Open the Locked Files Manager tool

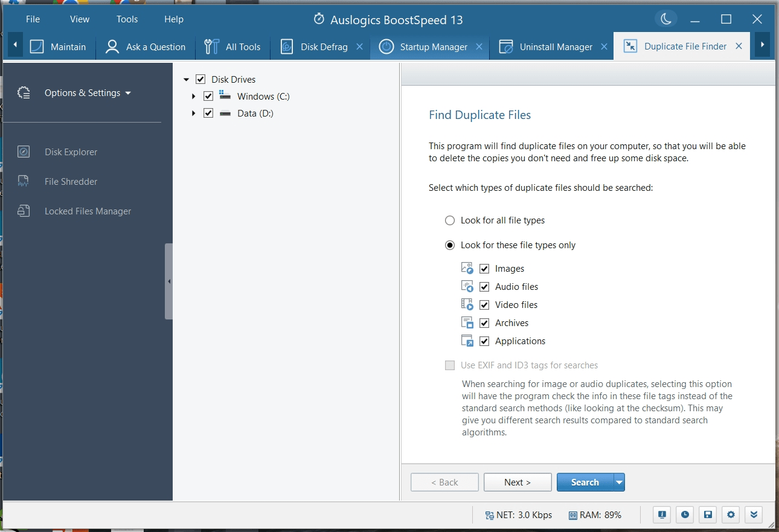(88, 211)
